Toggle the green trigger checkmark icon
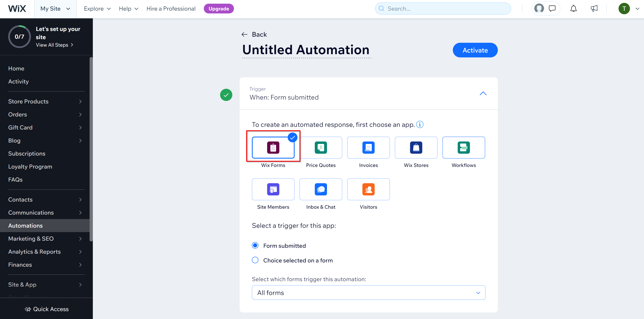 pyautogui.click(x=226, y=94)
